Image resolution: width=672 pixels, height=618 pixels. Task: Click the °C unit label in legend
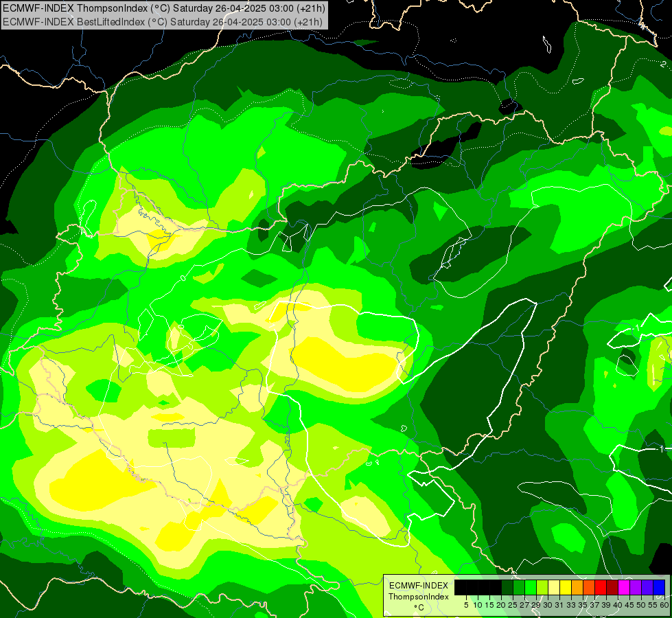point(419,607)
